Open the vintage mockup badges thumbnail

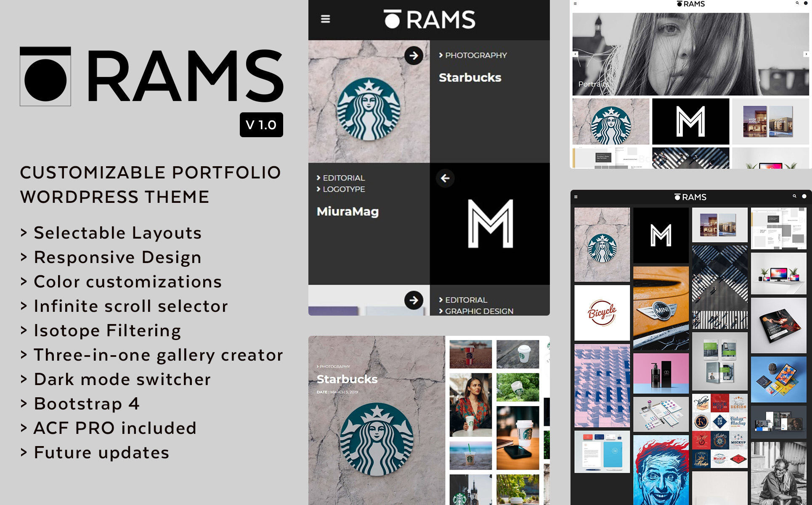click(720, 431)
